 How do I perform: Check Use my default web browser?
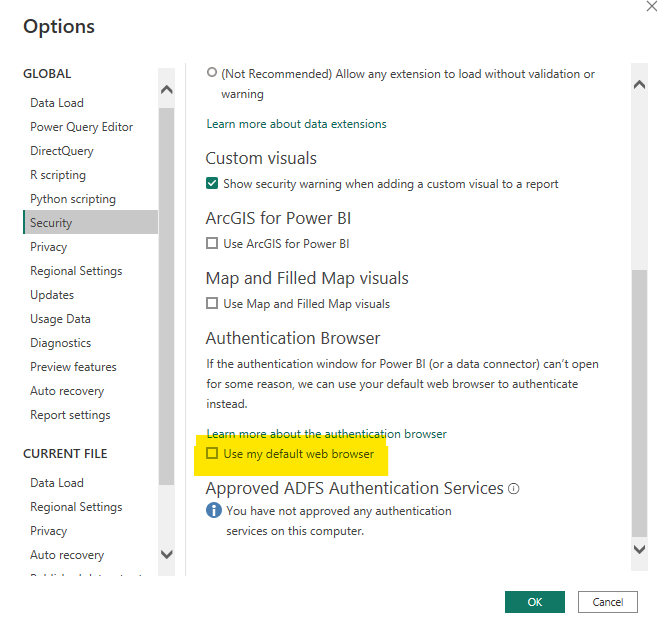click(212, 453)
